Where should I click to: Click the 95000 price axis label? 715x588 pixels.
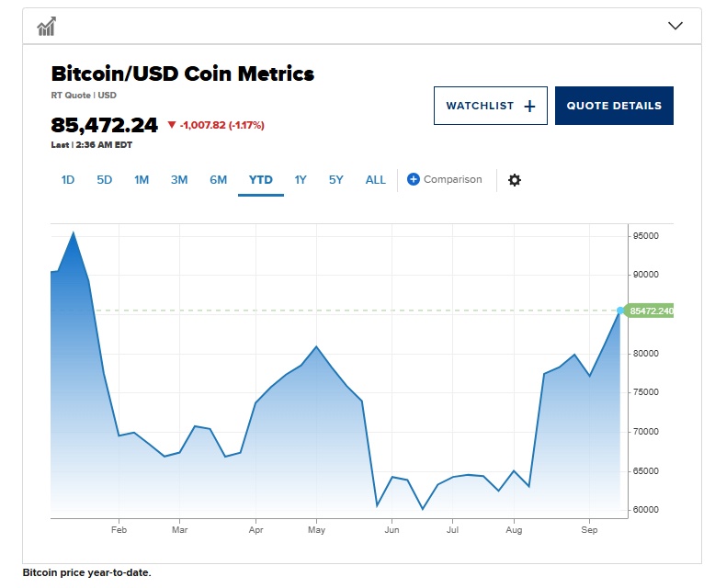pyautogui.click(x=646, y=235)
